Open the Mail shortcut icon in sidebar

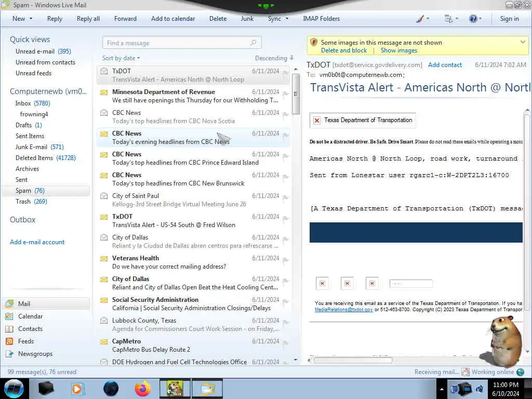point(9,303)
